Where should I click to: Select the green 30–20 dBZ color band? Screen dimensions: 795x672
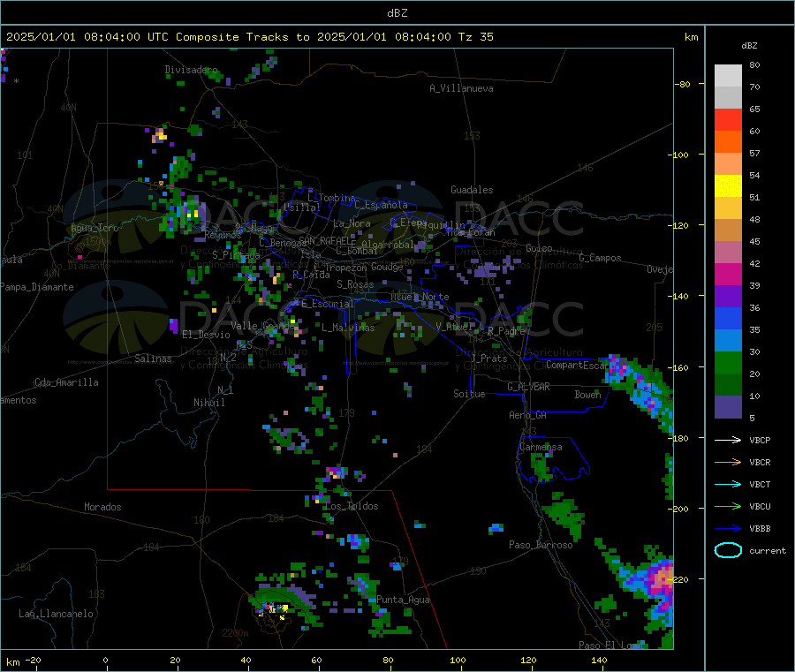point(728,362)
